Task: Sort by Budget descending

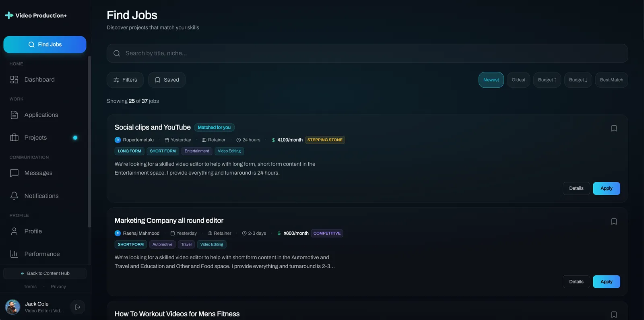Action: pyautogui.click(x=578, y=80)
